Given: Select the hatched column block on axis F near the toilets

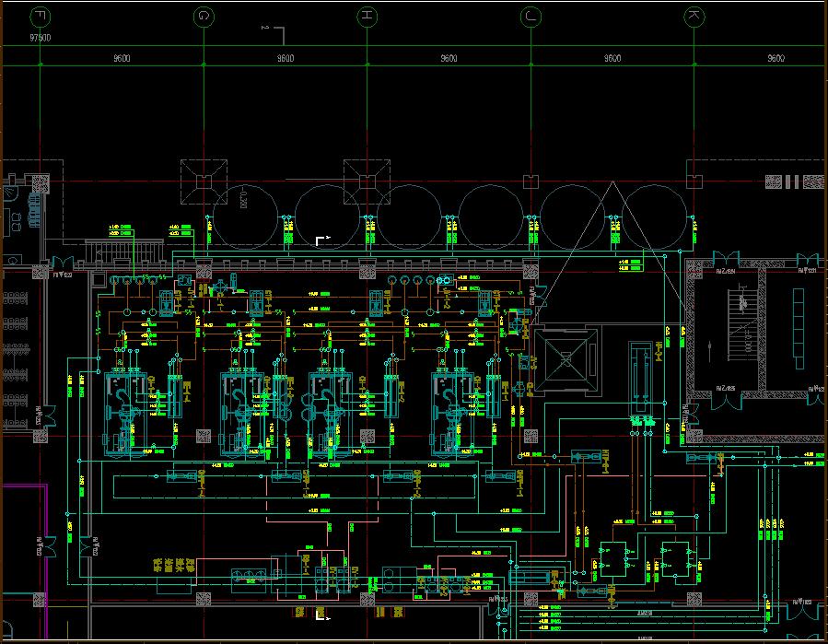Looking at the screenshot, I should pos(41,184).
